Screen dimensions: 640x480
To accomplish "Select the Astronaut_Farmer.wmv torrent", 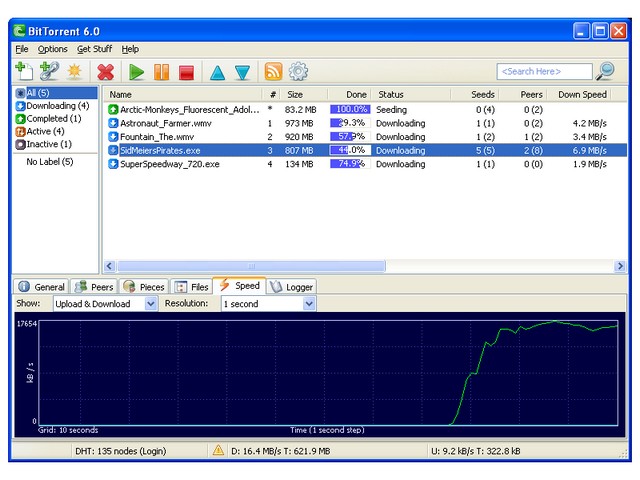I will point(365,123).
